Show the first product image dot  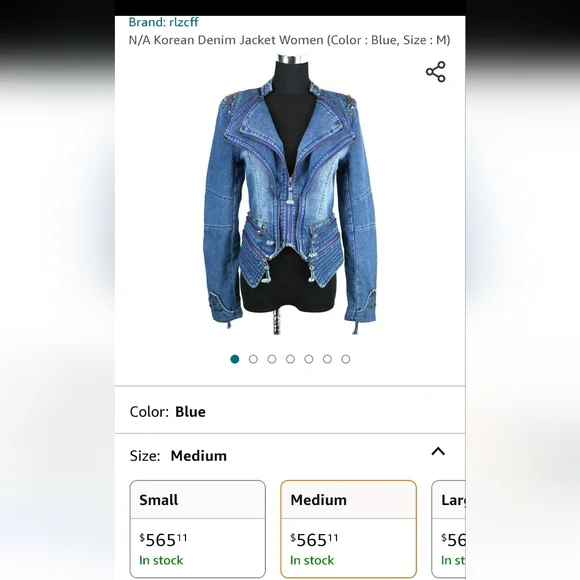tap(235, 359)
